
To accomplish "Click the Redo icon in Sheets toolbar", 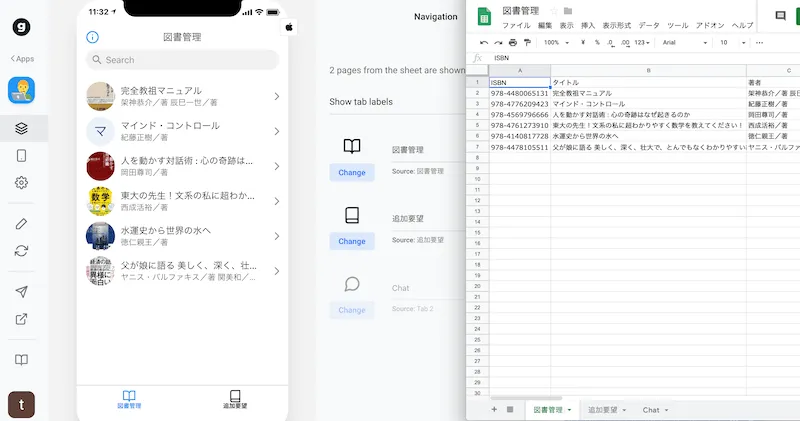I will pos(498,43).
